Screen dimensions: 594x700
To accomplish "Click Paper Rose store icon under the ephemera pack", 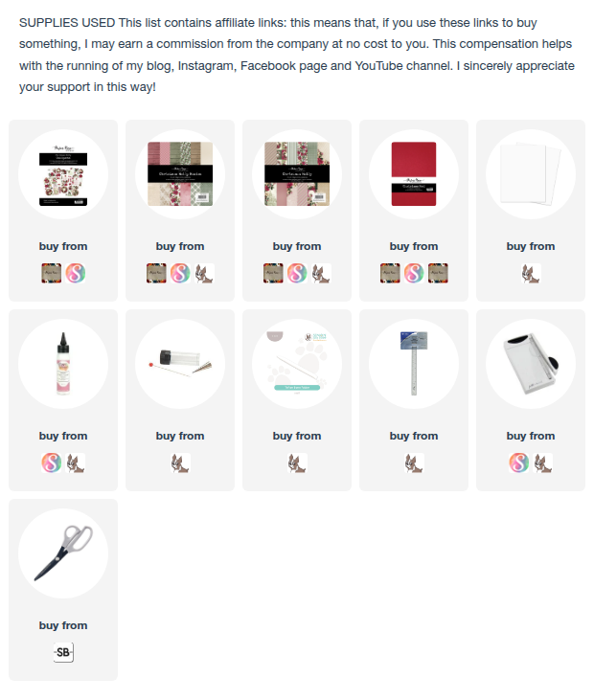I will point(52,273).
